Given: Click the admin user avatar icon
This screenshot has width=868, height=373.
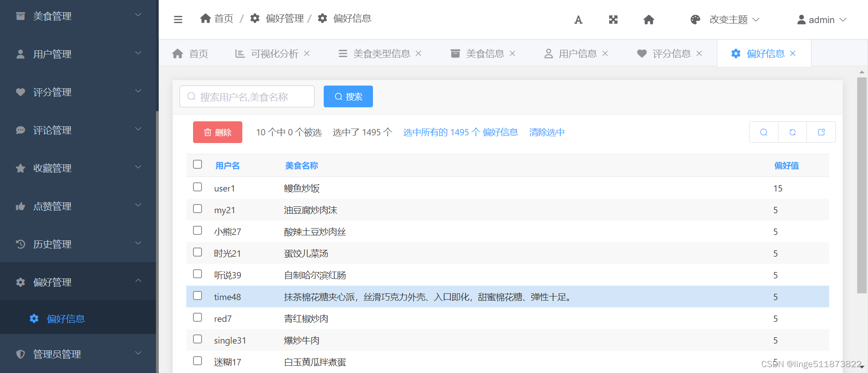Looking at the screenshot, I should pos(802,19).
